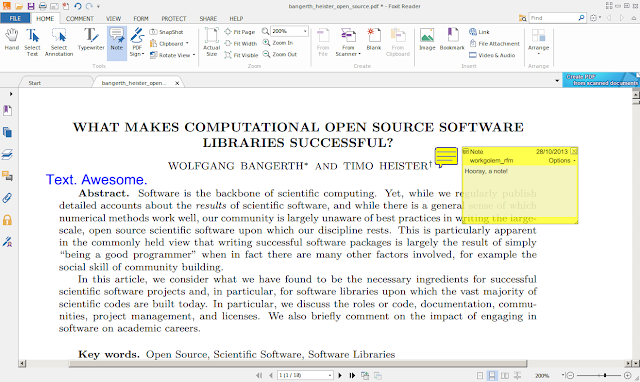Viewport: 640px width, 382px height.
Task: Take a SnapShot of the page
Action: (167, 32)
